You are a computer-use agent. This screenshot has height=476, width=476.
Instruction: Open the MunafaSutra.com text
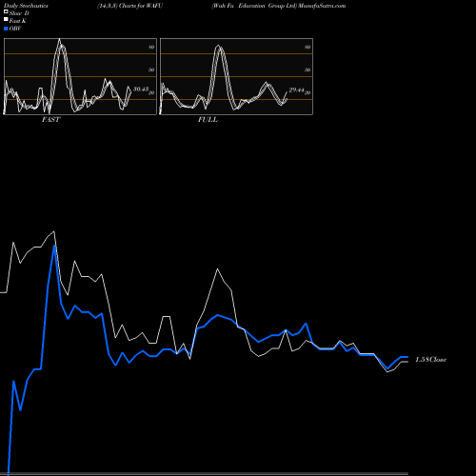click(x=322, y=6)
